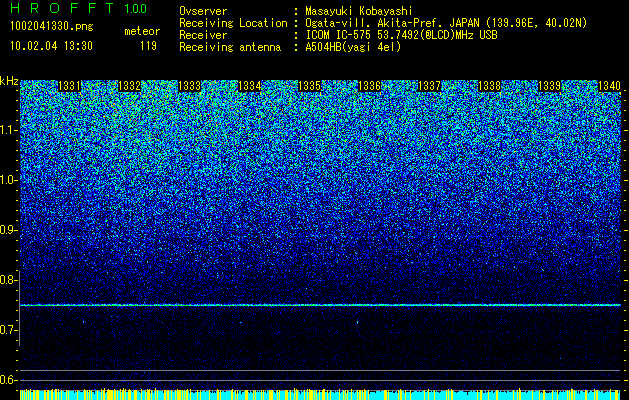
Task: Click the bright echo dot below 1336
Action: [x=357, y=322]
